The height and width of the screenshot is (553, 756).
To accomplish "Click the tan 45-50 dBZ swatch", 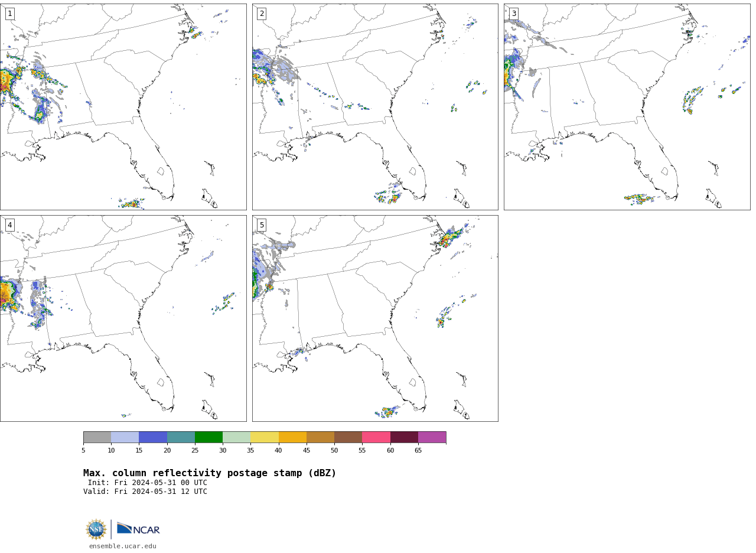I will coord(320,437).
